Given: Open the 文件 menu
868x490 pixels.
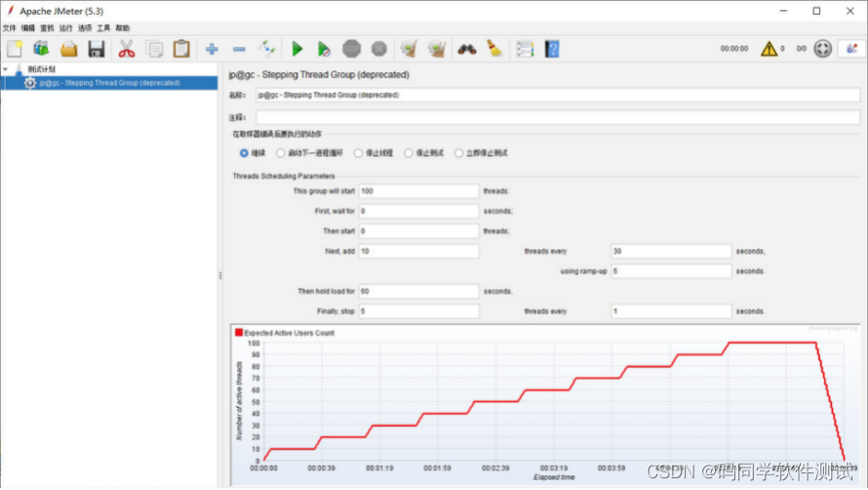Looking at the screenshot, I should pos(10,28).
